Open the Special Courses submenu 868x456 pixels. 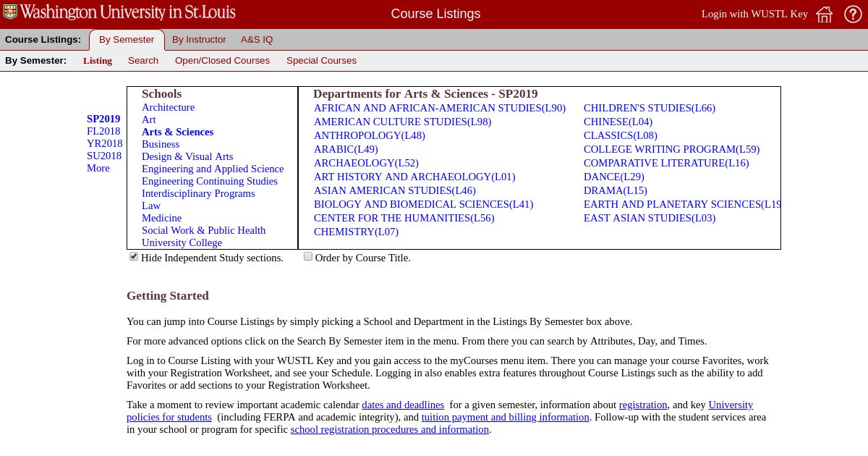coord(321,61)
